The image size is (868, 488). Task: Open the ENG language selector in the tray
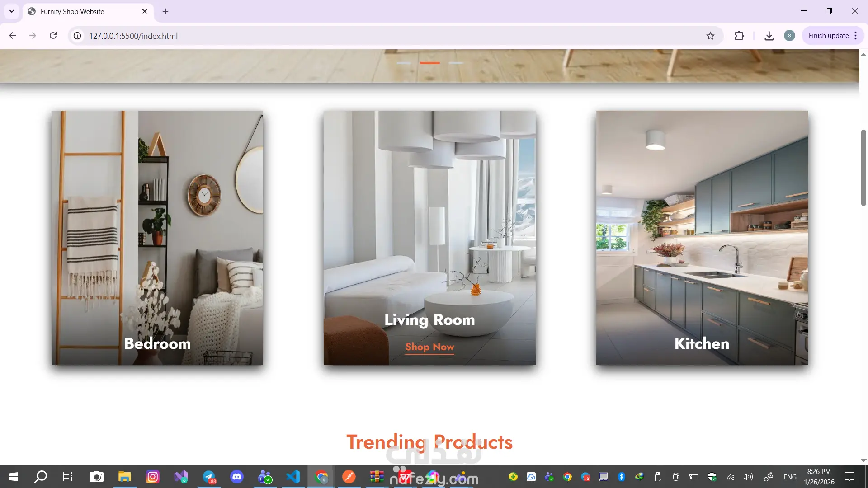pos(790,477)
